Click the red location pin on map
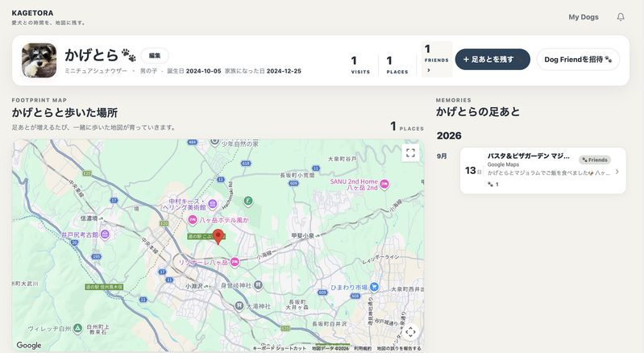Viewport: 644px width, 353px height. [218, 237]
